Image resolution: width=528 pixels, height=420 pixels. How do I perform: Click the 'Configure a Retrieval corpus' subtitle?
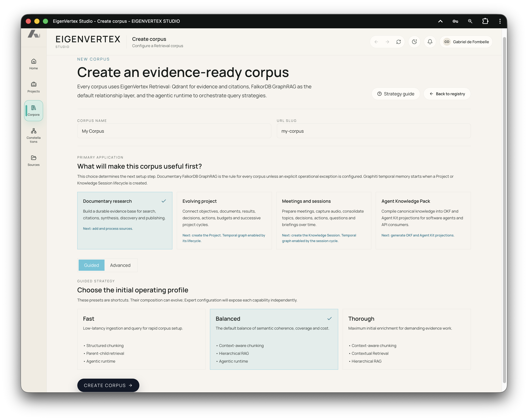coord(157,46)
